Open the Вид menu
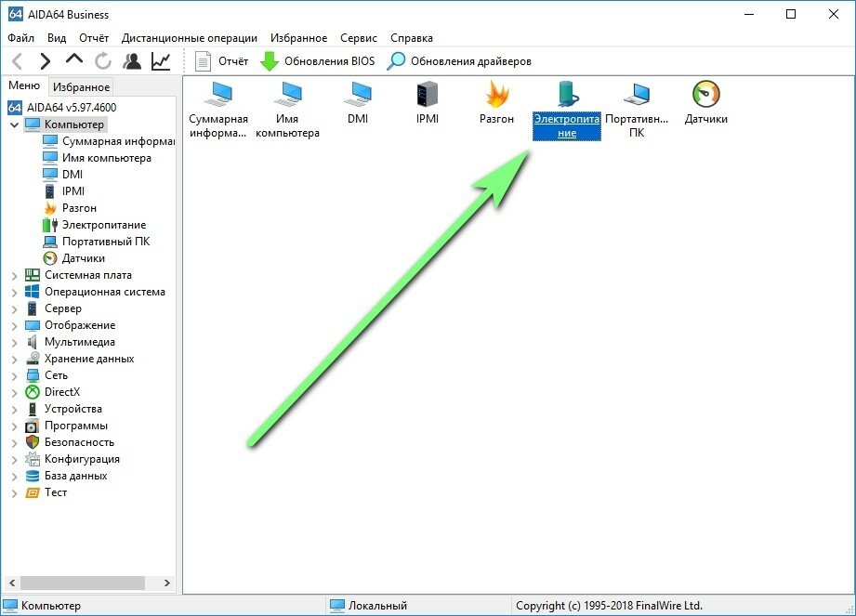The image size is (856, 616). (57, 38)
